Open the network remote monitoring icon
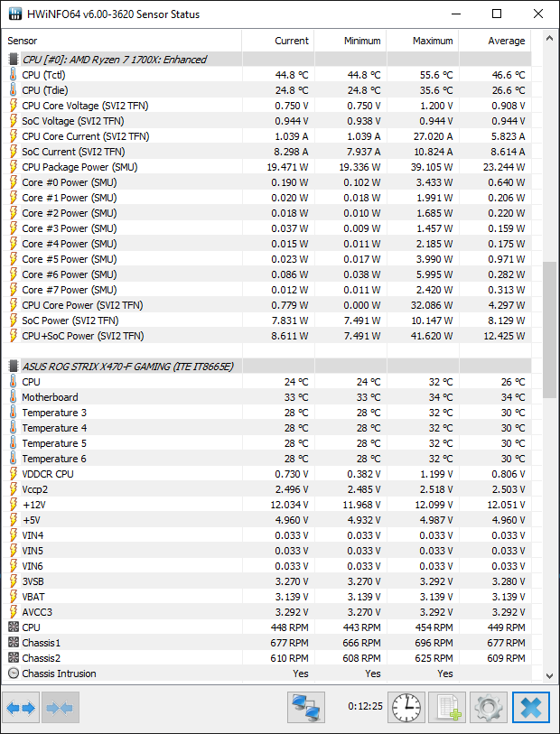560x734 pixels. (306, 707)
